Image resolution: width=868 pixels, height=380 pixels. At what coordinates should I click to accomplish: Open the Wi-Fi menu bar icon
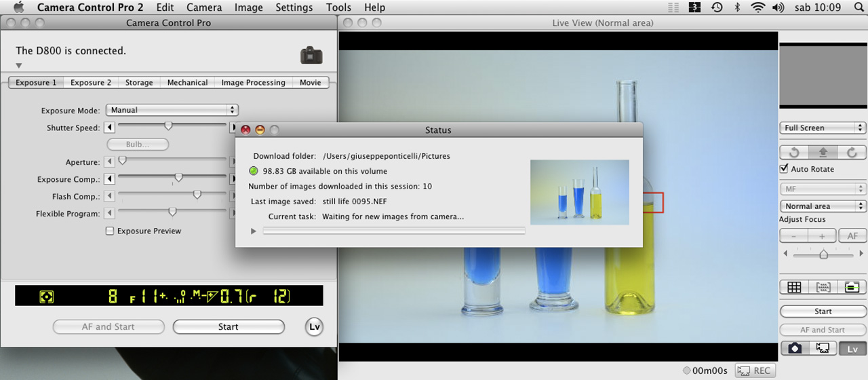(x=757, y=7)
